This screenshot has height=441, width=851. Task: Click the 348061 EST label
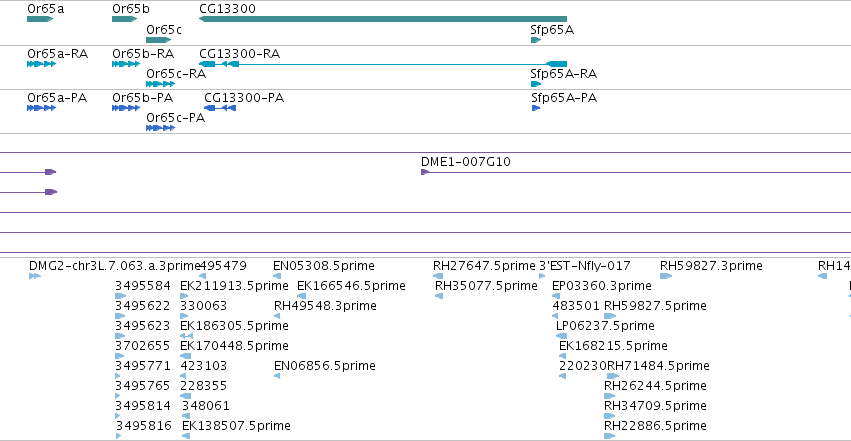[x=206, y=406]
